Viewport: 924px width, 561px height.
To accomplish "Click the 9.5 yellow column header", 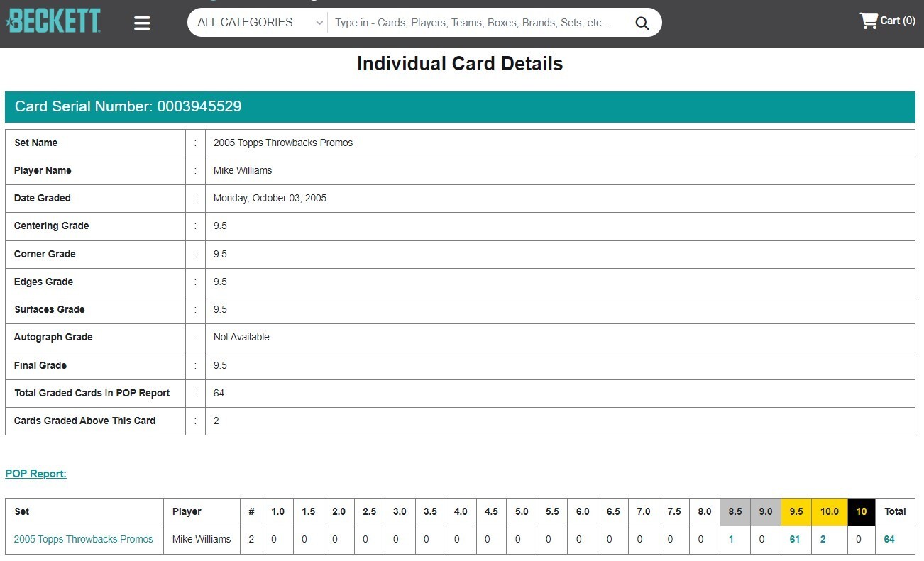I will click(796, 511).
